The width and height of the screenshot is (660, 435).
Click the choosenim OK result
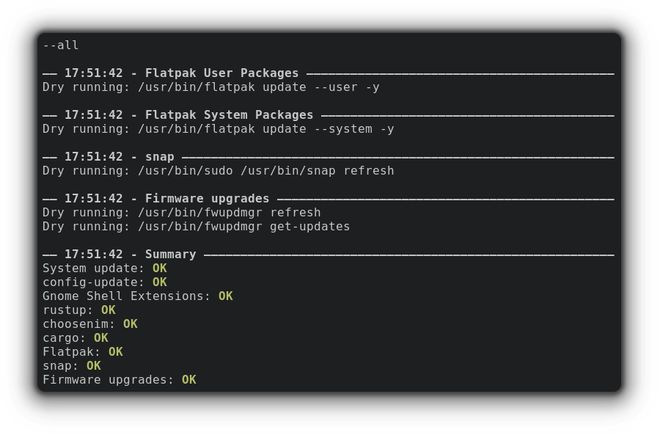click(x=130, y=324)
